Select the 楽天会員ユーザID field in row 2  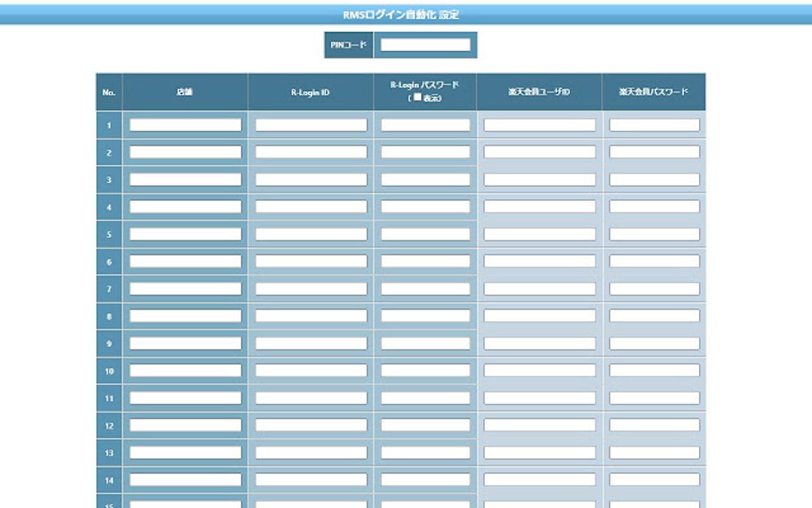(540, 152)
